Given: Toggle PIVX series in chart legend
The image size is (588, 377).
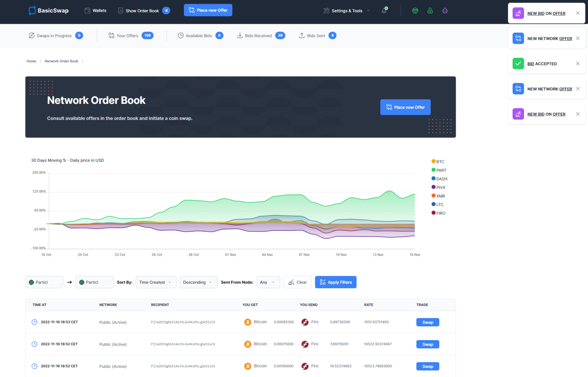Looking at the screenshot, I should click(x=438, y=187).
